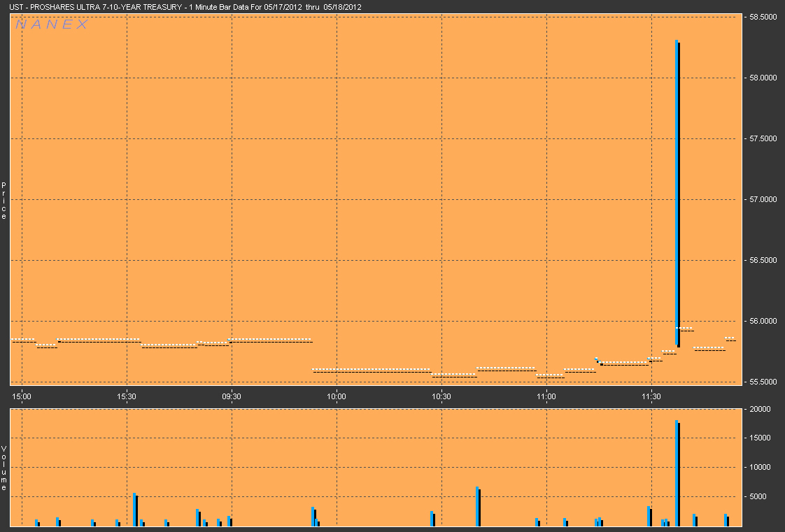Click the tall blue price spike bar
Viewport: 785px width, 532px height.
pos(677,189)
